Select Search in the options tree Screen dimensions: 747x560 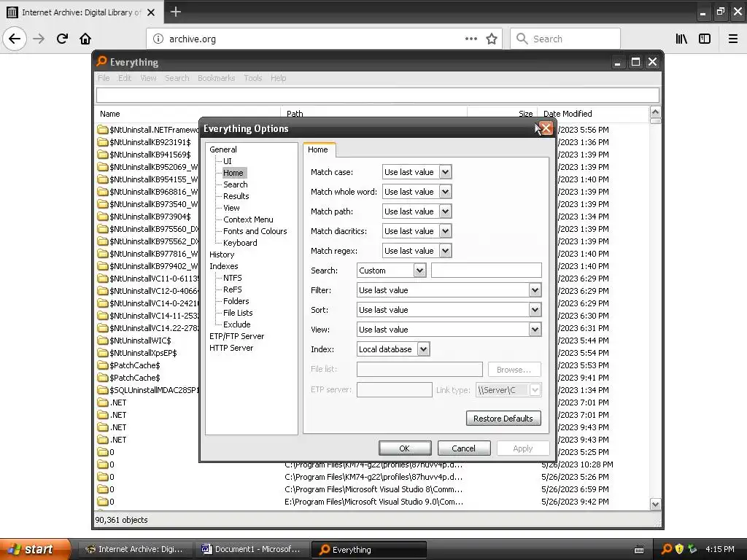[236, 184]
